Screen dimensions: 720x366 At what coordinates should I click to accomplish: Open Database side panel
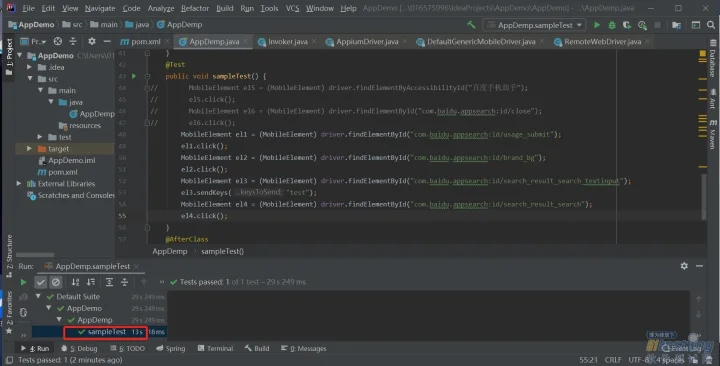[x=713, y=59]
